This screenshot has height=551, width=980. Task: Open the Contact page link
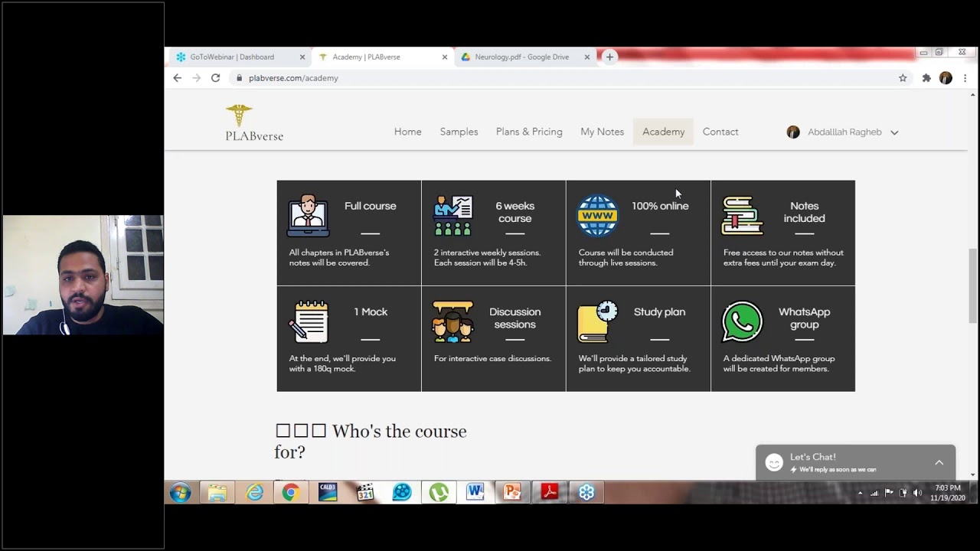pyautogui.click(x=720, y=132)
